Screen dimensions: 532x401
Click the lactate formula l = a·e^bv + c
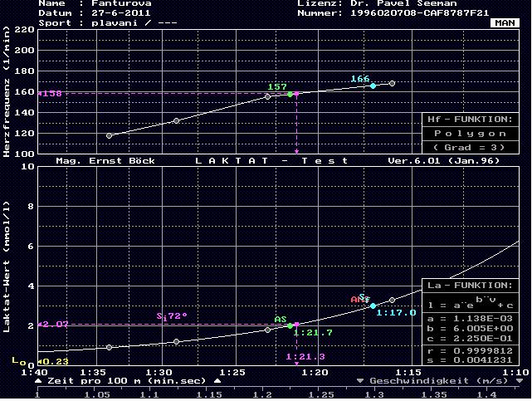[471, 302]
